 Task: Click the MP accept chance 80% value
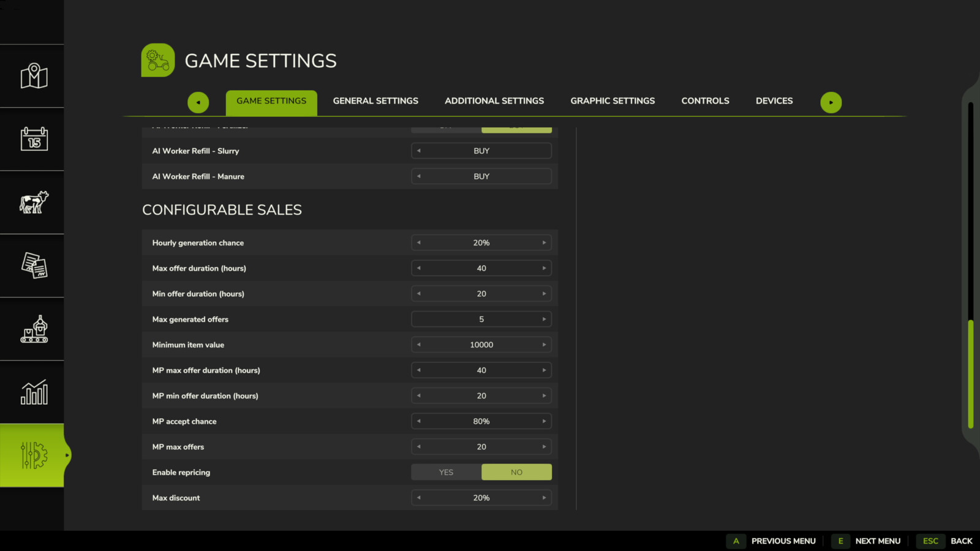pos(481,421)
